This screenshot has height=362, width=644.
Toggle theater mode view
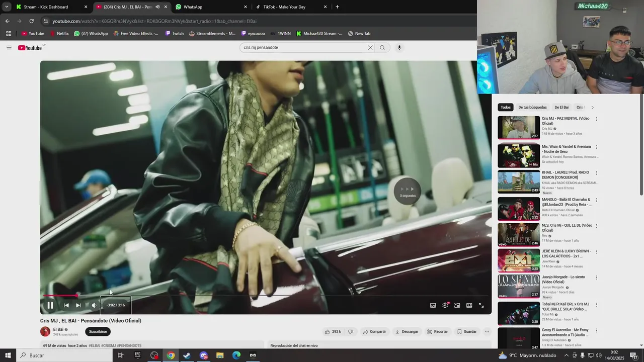pyautogui.click(x=469, y=305)
